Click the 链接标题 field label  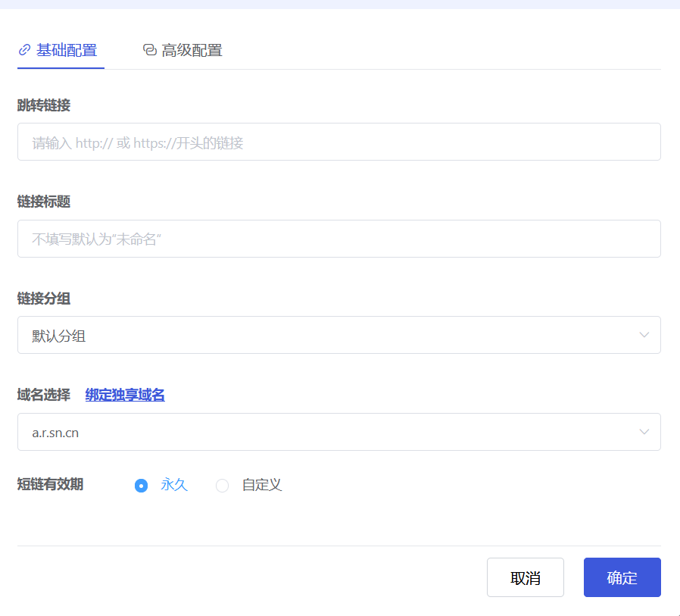click(x=44, y=202)
